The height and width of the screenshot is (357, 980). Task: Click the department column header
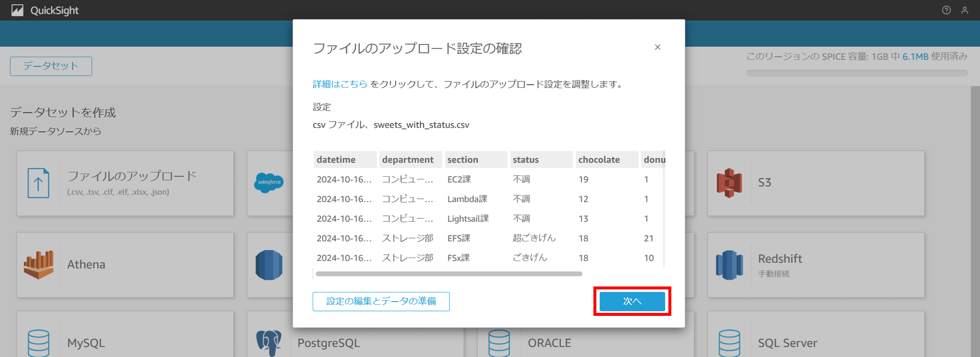[410, 160]
